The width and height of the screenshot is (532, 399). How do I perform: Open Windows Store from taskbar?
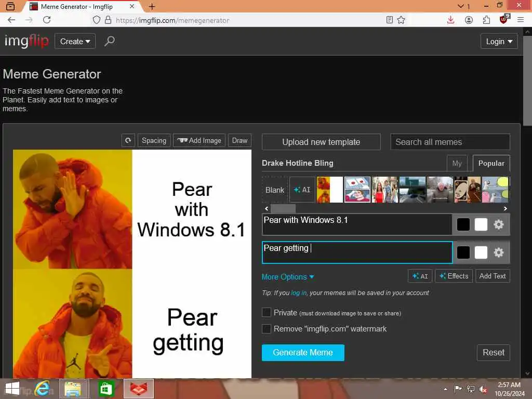pos(106,389)
